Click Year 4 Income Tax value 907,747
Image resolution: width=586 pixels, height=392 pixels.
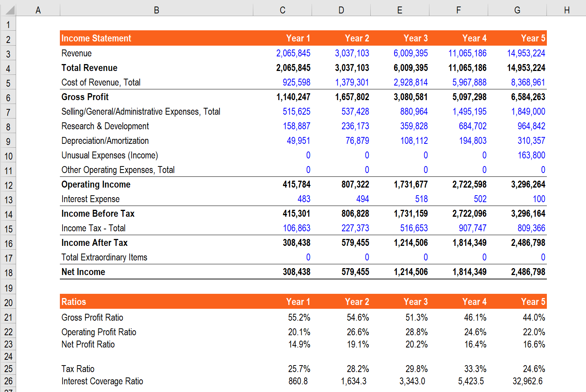(x=471, y=228)
